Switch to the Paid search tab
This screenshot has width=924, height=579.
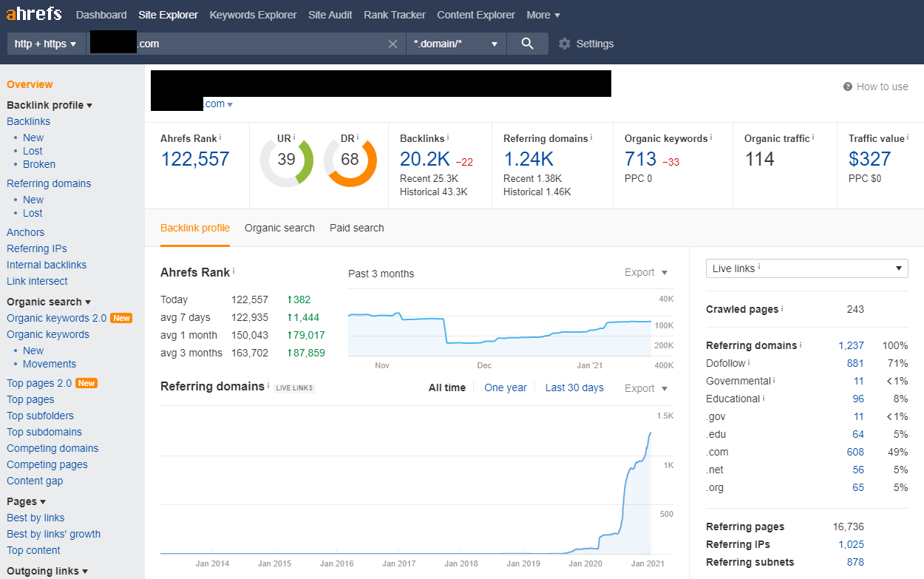(x=357, y=228)
